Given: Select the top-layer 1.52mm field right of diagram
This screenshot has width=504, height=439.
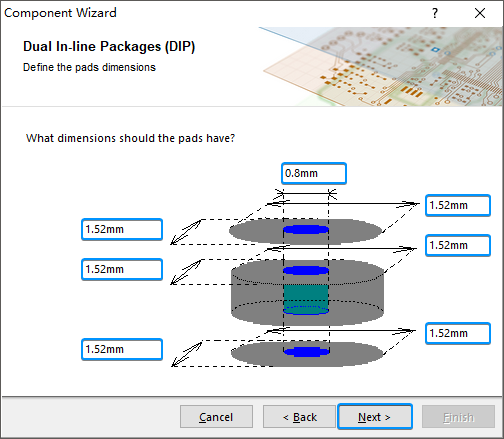Looking at the screenshot, I should [458, 205].
